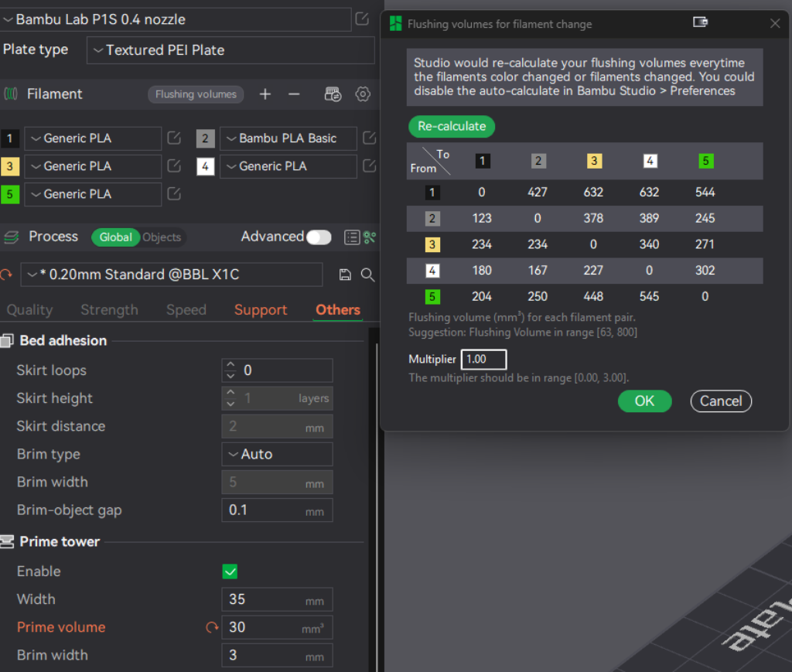The image size is (792, 672).
Task: Disable the Prime tower Enable checkbox
Action: tap(230, 571)
